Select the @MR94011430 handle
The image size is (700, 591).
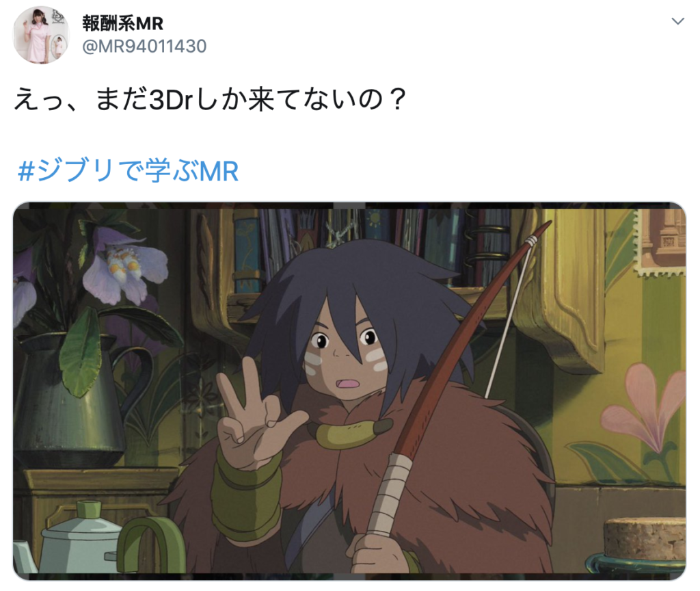pos(144,47)
